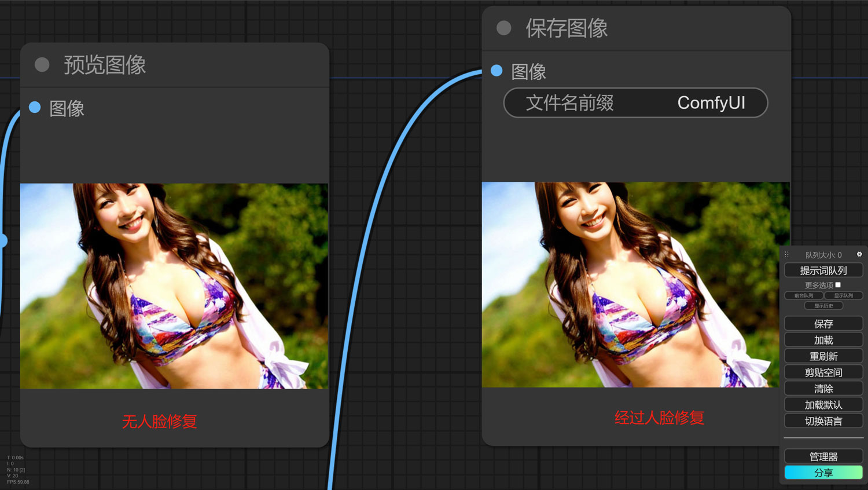This screenshot has height=490, width=868.
Task: Click the menu panel drag handle
Action: [x=786, y=255]
